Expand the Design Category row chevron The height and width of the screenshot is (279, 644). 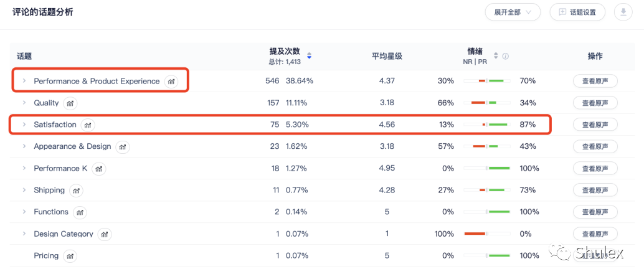(x=24, y=234)
